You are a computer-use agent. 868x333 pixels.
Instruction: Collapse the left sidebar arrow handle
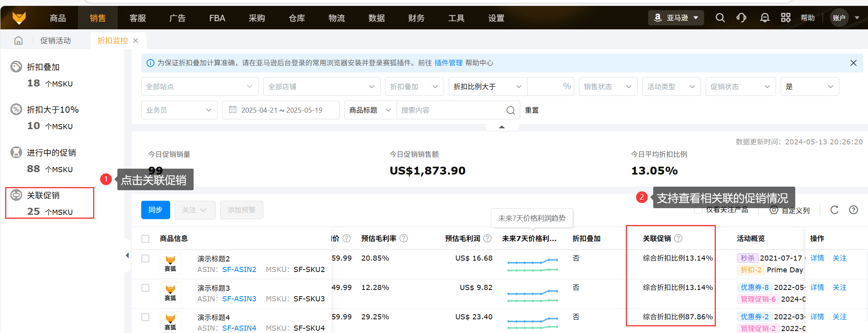pos(127,256)
